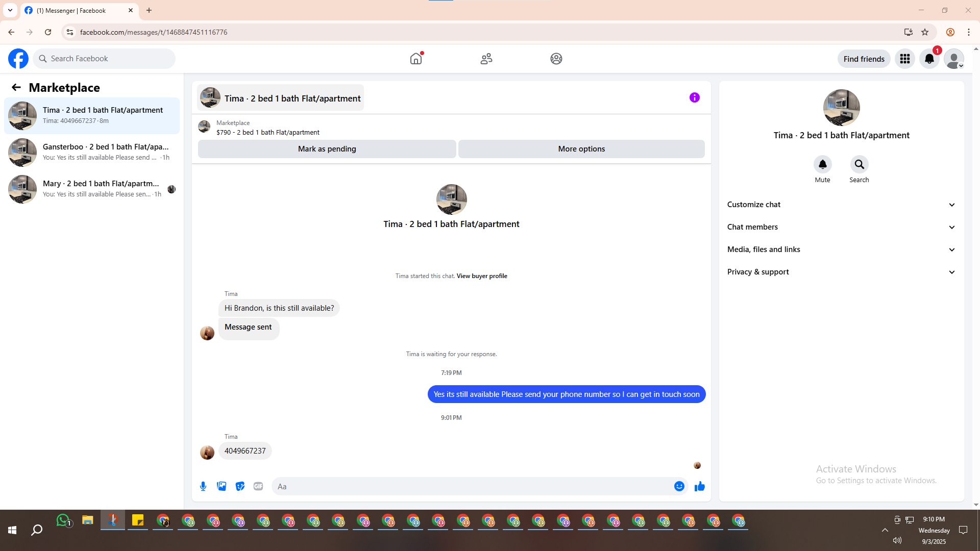Switch to the Messenger | Facebook tab

click(79, 11)
